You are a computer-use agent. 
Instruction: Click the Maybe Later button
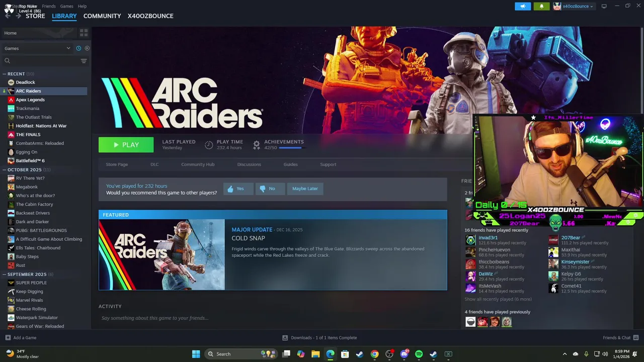(x=305, y=189)
